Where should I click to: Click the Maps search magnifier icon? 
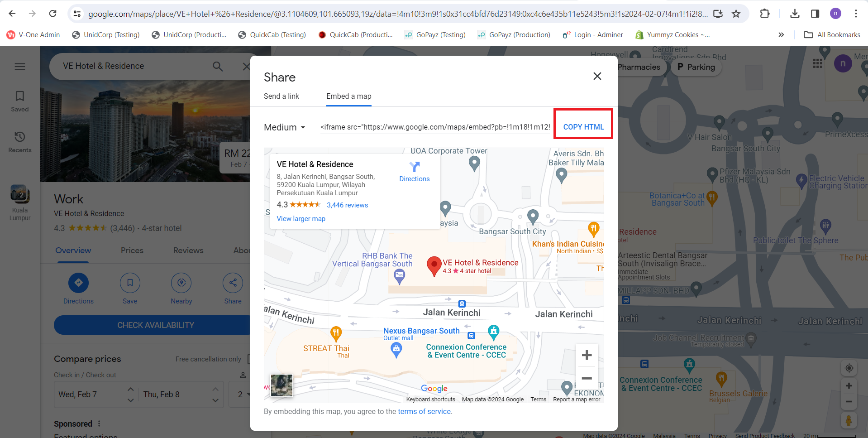(218, 67)
